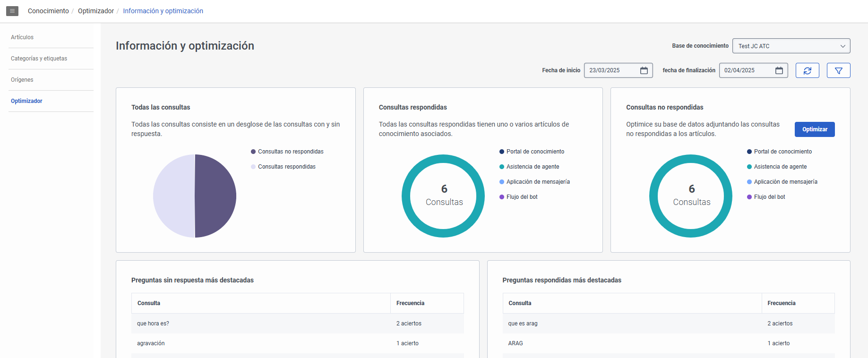Open the filter options
Viewport: 868px width, 358px height.
tap(839, 70)
